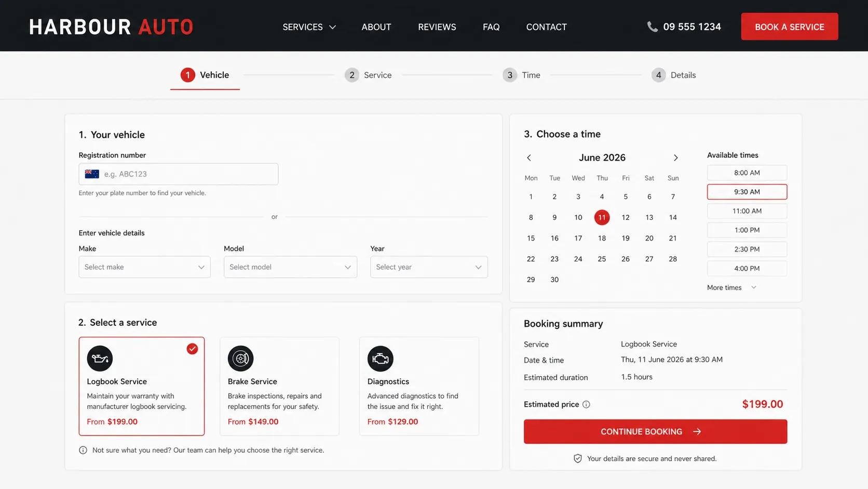Click the Logbook Service engine oil icon
868x489 pixels.
pos(100,359)
